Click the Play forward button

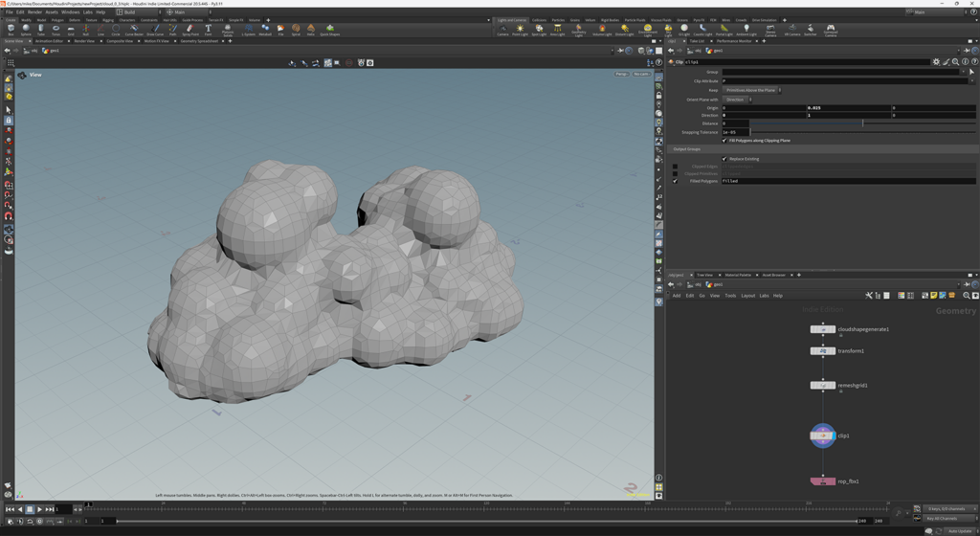click(39, 510)
